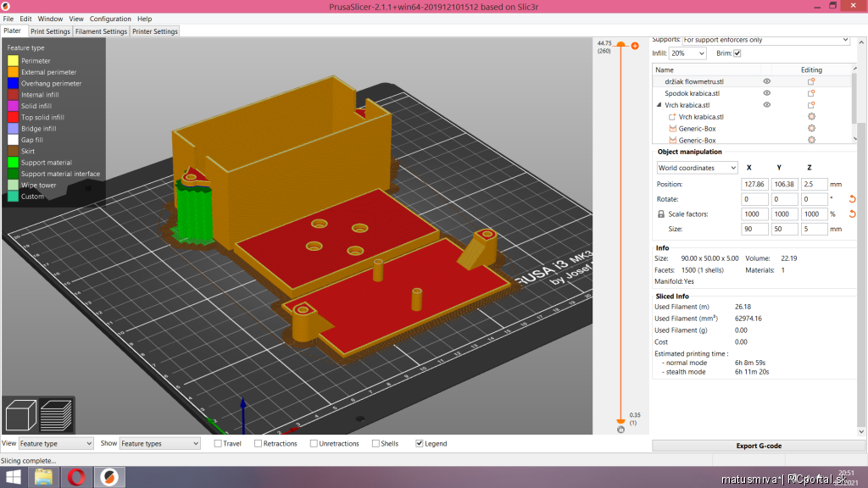Viewport: 868px width, 488px height.
Task: Open the Configuration menu
Action: (x=111, y=19)
